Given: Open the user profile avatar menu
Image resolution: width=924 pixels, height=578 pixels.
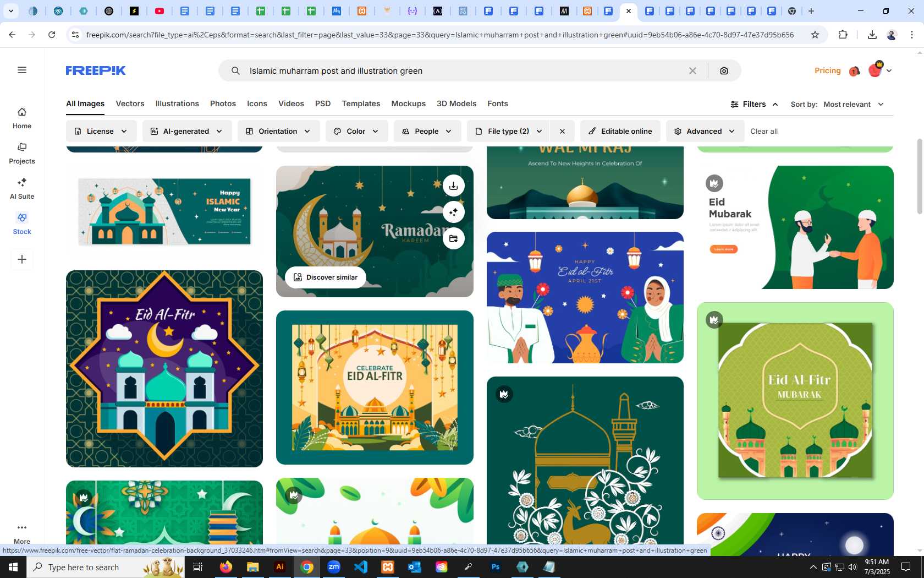Looking at the screenshot, I should point(879,70).
